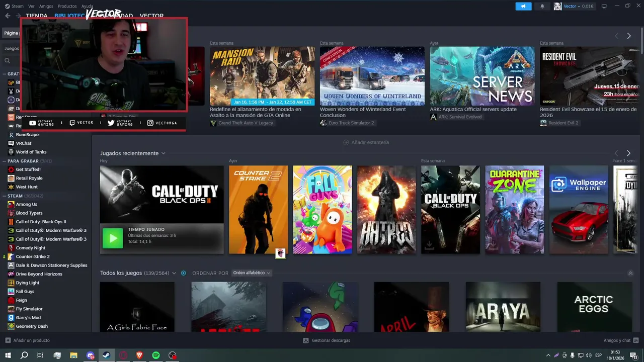Collapse all games section with chevron
644x362 pixels.
630,273
